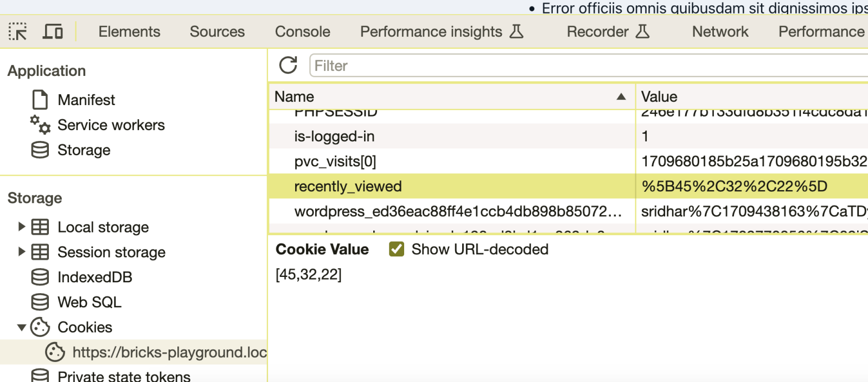The image size is (868, 382).
Task: Toggle the device toolbar icon
Action: click(53, 31)
